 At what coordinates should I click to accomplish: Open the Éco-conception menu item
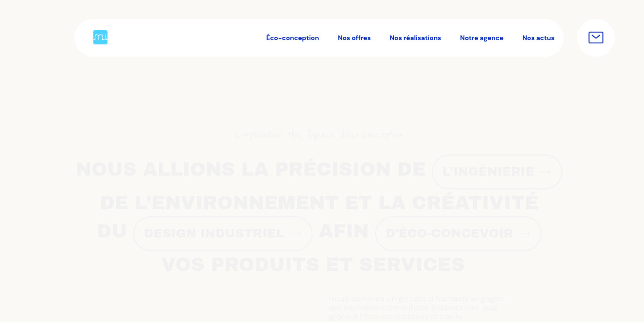click(292, 38)
